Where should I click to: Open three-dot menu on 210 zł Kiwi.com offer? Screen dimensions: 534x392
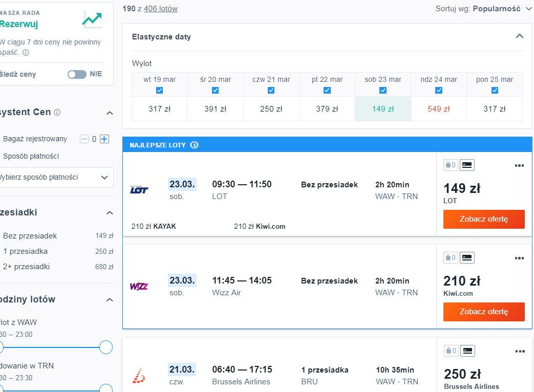(x=519, y=258)
